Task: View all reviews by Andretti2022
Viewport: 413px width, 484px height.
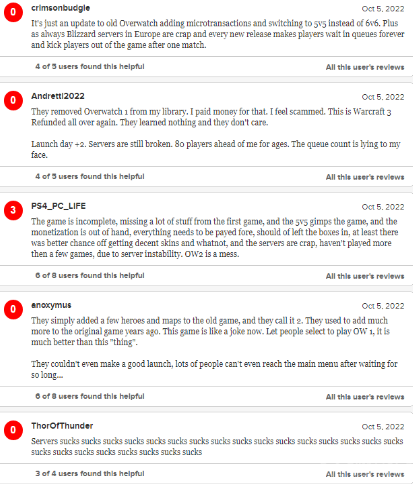Action: [x=365, y=177]
